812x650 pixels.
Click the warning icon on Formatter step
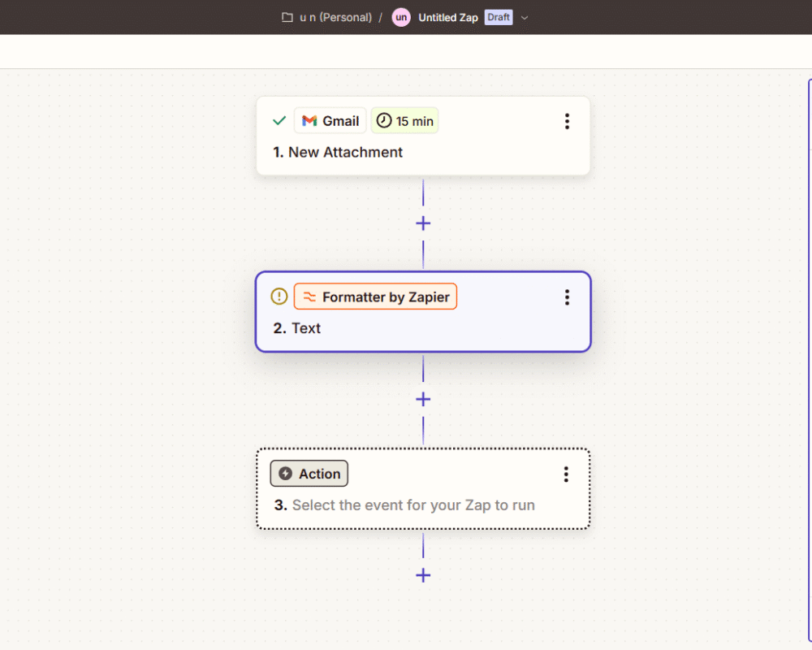[x=279, y=297]
